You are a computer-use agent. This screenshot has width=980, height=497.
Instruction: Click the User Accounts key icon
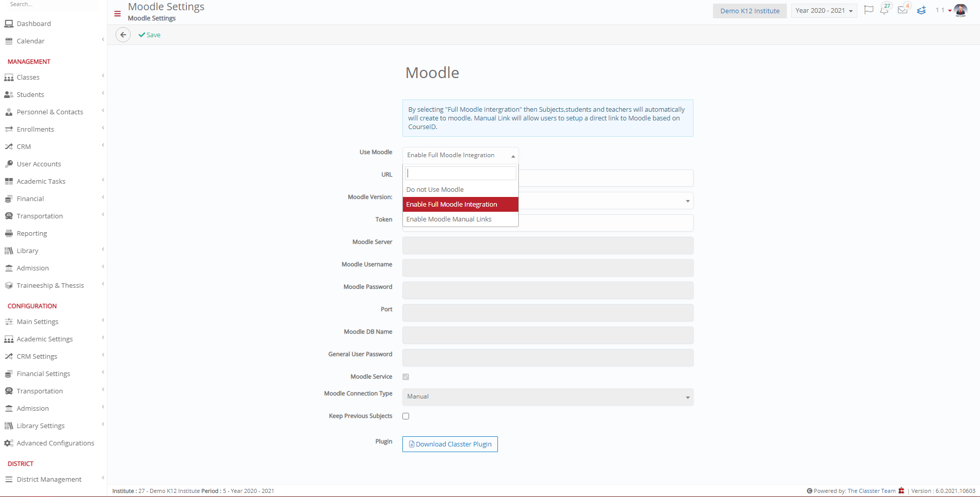pyautogui.click(x=9, y=164)
